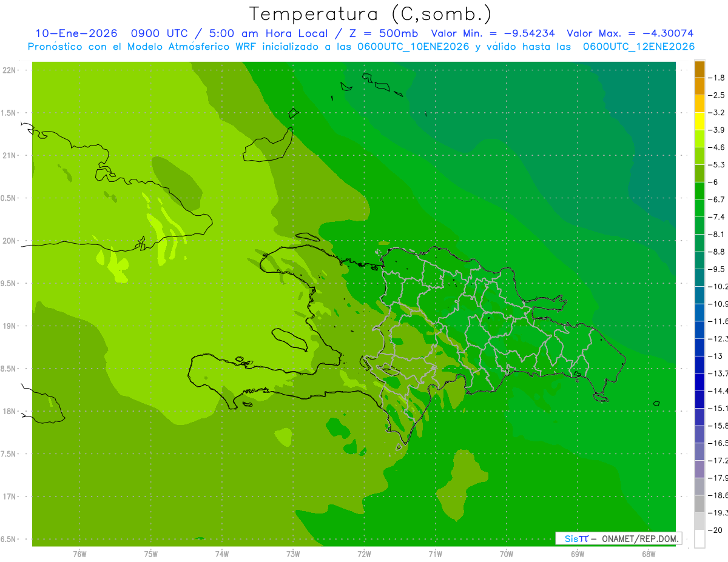Click the 'ONAMET/REP.DOM.' credit box
The image size is (728, 562).
click(618, 538)
